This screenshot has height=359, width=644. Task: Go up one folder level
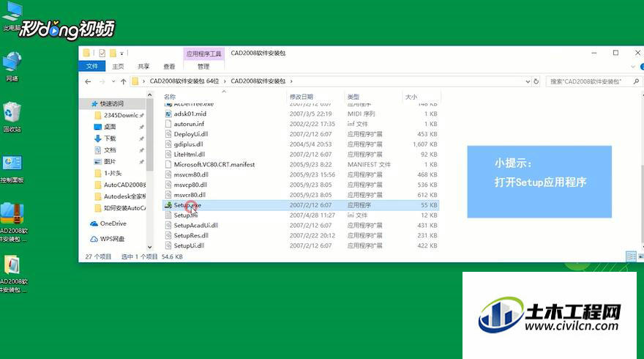123,81
